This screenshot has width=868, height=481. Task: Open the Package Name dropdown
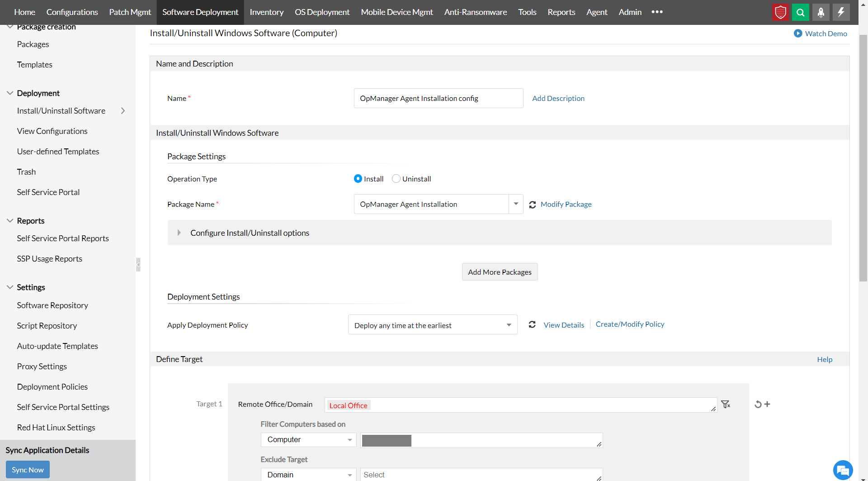tap(516, 204)
